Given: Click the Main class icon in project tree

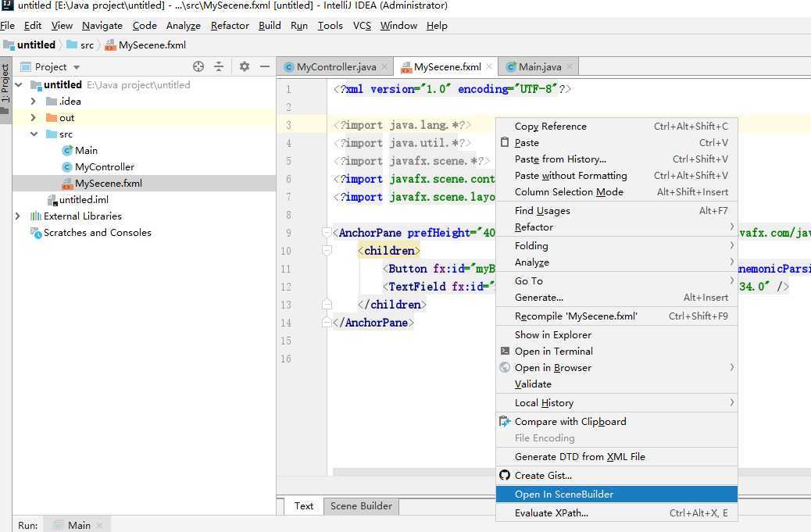Looking at the screenshot, I should tap(67, 151).
